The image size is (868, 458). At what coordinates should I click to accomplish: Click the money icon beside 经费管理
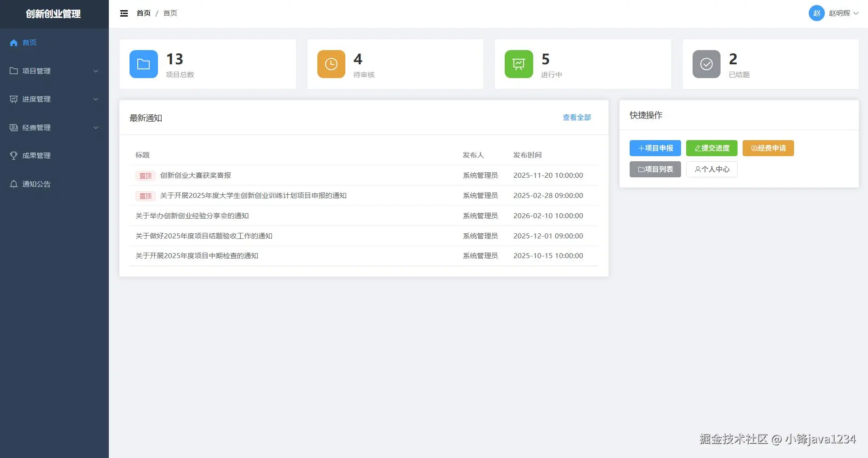(14, 127)
